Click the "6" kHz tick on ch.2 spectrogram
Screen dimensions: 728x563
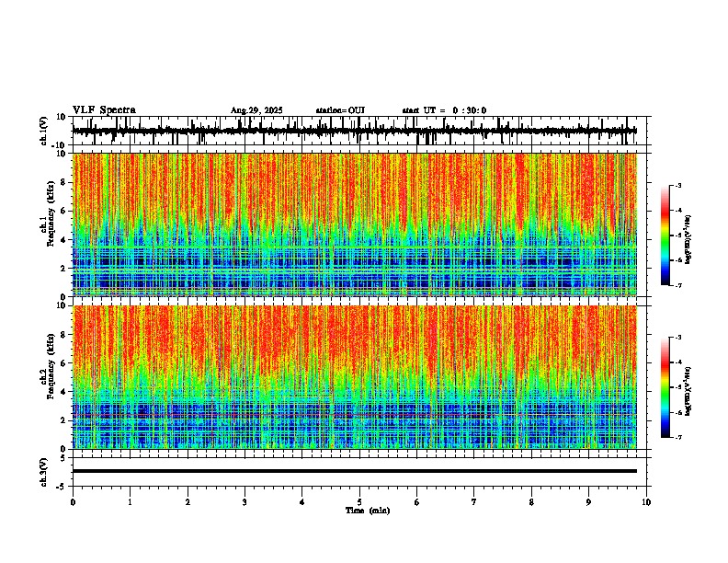(63, 363)
